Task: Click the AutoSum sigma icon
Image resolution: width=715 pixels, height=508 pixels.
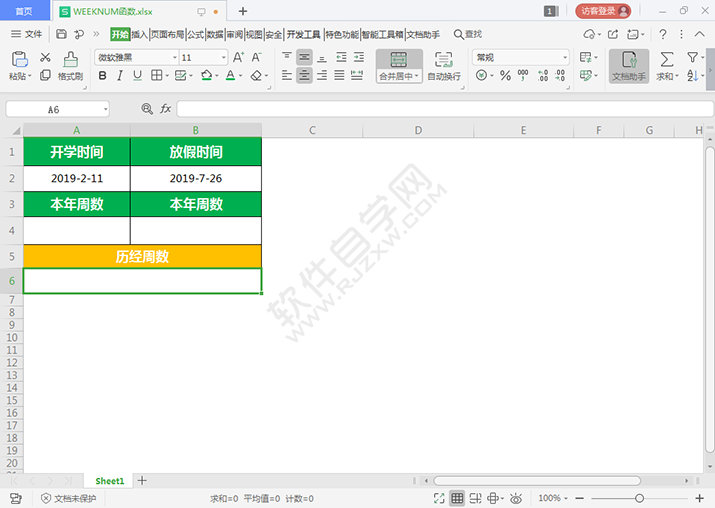Action: (667, 59)
